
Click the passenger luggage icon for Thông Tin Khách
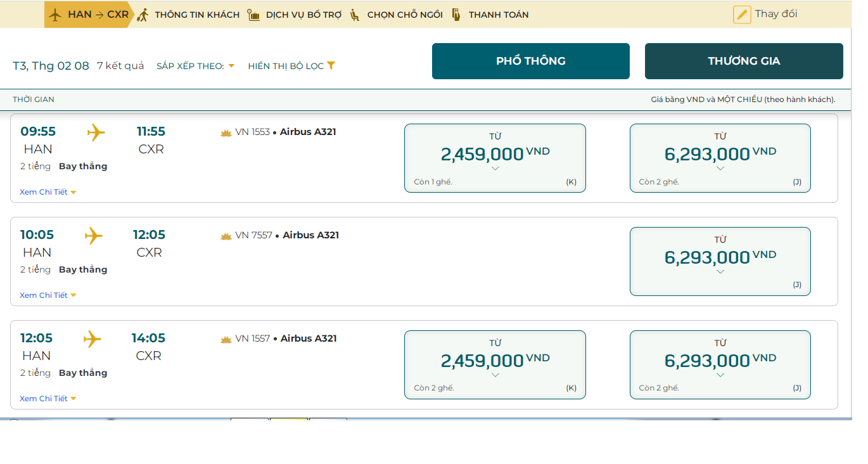click(x=143, y=15)
